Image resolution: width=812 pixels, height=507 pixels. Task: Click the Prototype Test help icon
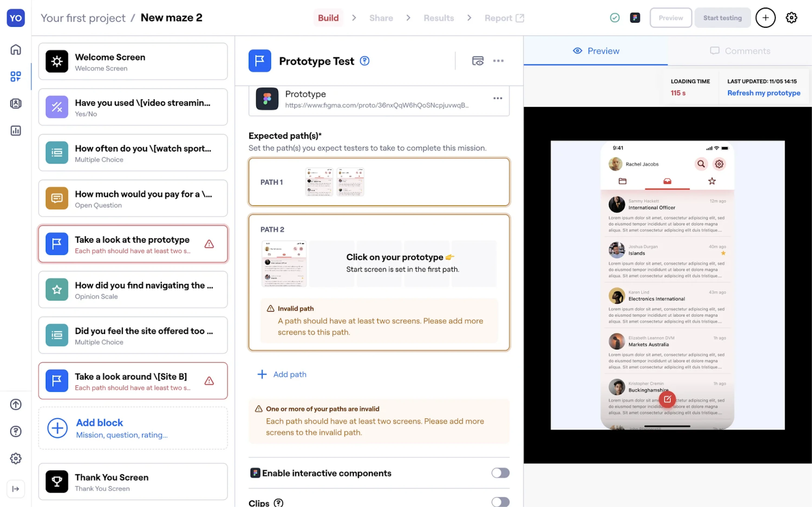click(x=364, y=61)
